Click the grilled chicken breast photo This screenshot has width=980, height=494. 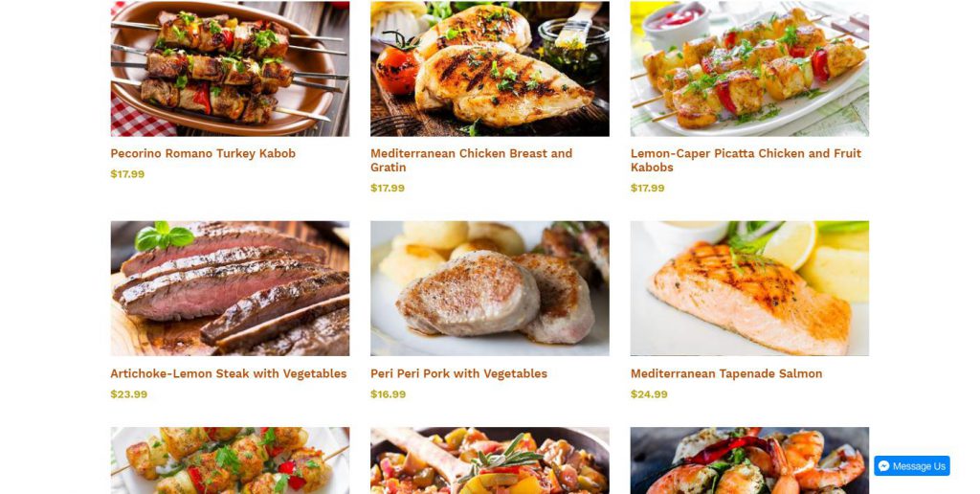(x=490, y=69)
